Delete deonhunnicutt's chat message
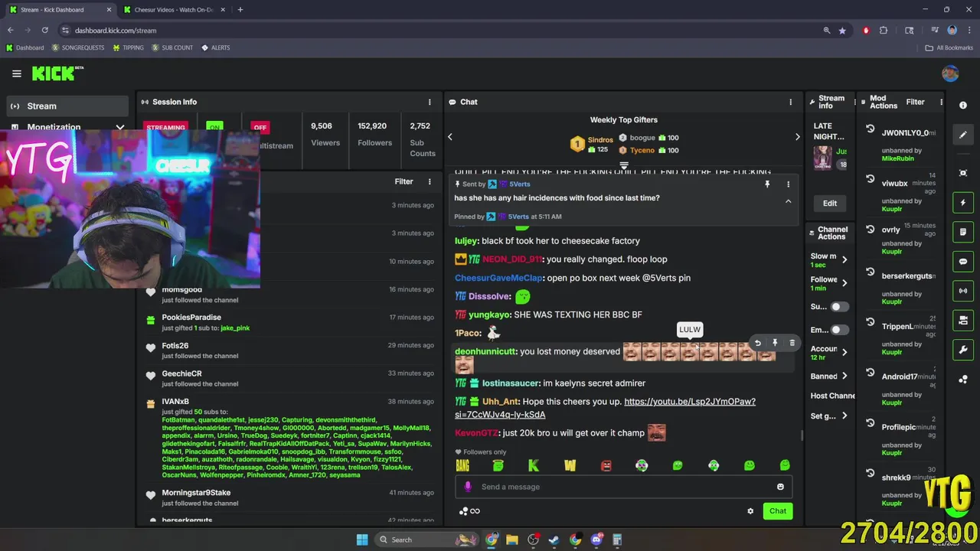The height and width of the screenshot is (551, 980). click(792, 344)
